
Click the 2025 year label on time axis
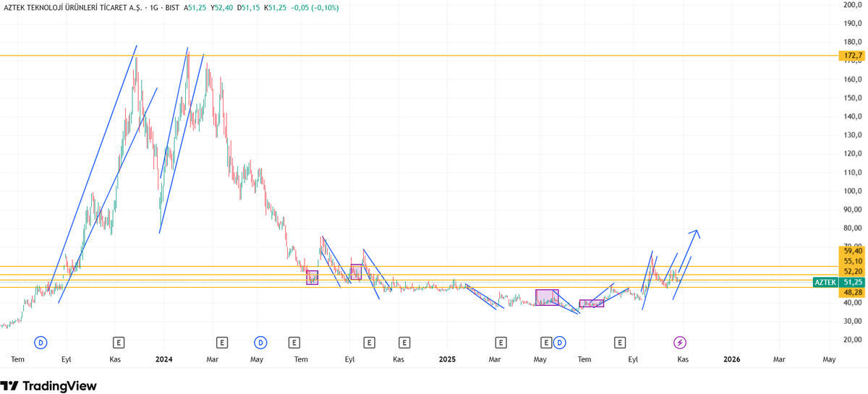point(447,359)
